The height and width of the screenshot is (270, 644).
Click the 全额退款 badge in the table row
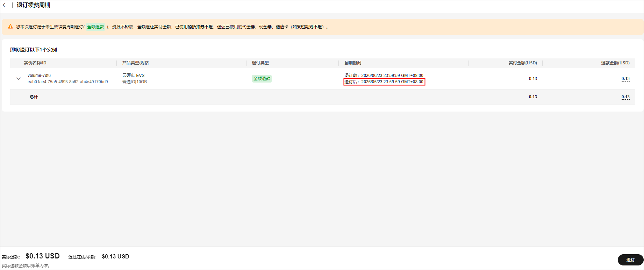262,79
